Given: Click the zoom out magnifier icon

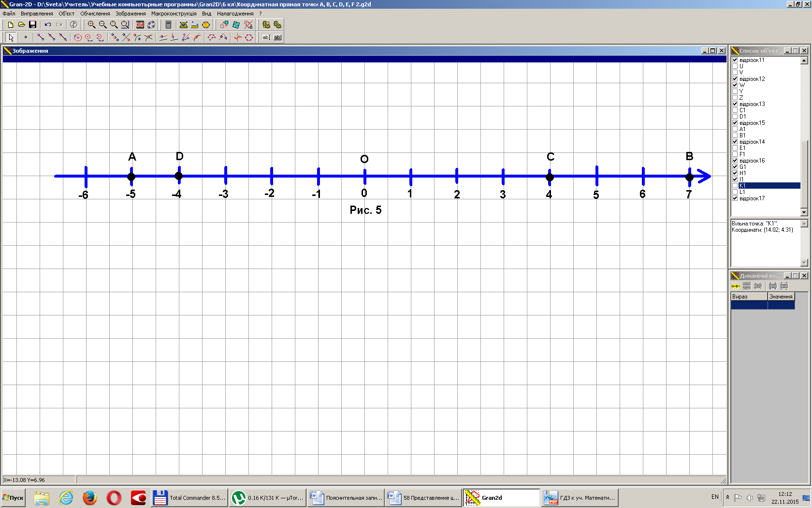Looking at the screenshot, I should coord(102,25).
